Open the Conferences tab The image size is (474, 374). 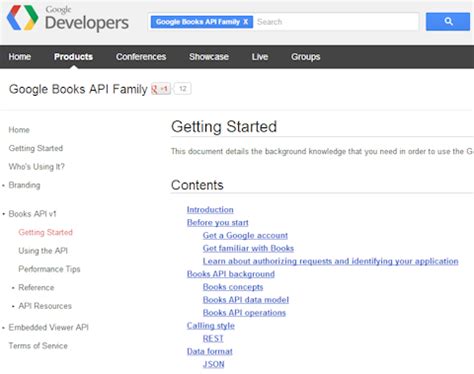click(x=141, y=57)
